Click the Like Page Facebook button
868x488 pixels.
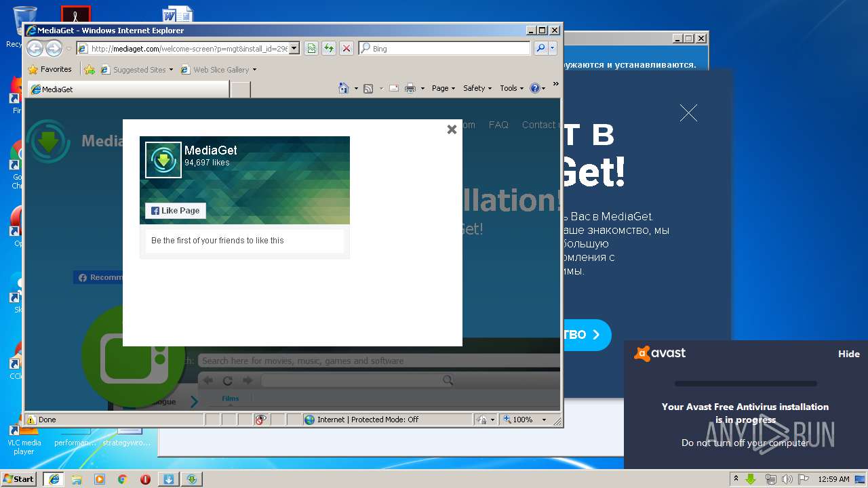176,211
